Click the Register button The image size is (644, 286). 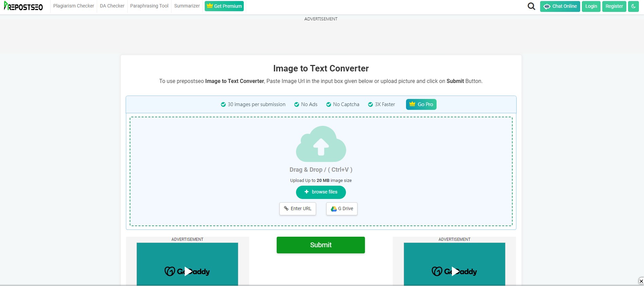[614, 6]
